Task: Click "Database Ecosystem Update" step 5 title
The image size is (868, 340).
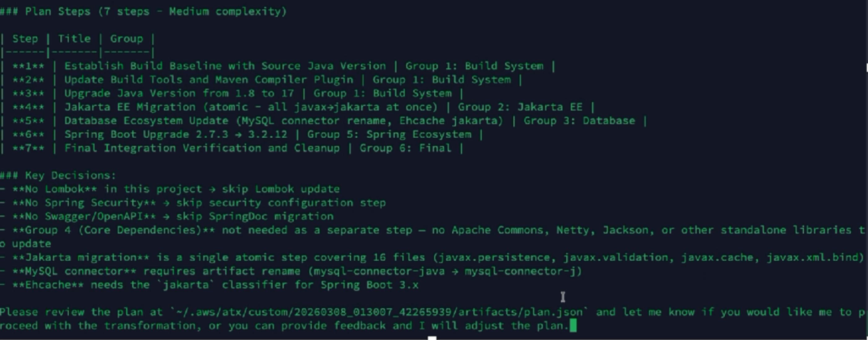Action: coord(283,121)
